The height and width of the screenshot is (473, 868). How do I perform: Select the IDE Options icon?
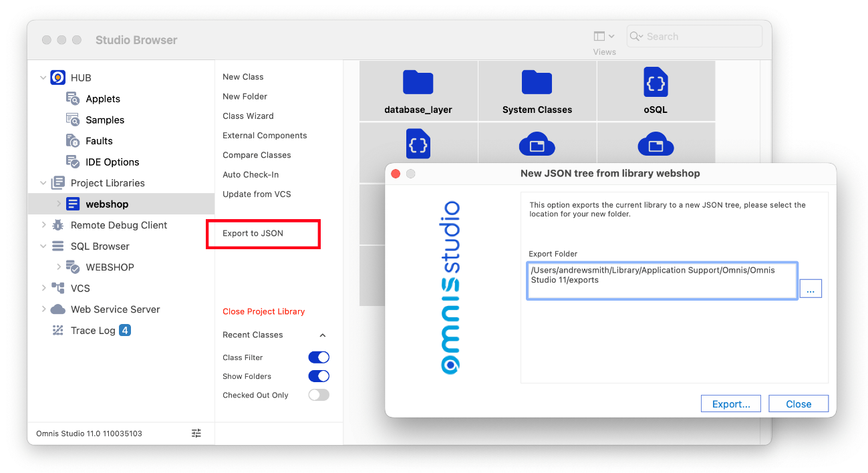[x=73, y=162]
